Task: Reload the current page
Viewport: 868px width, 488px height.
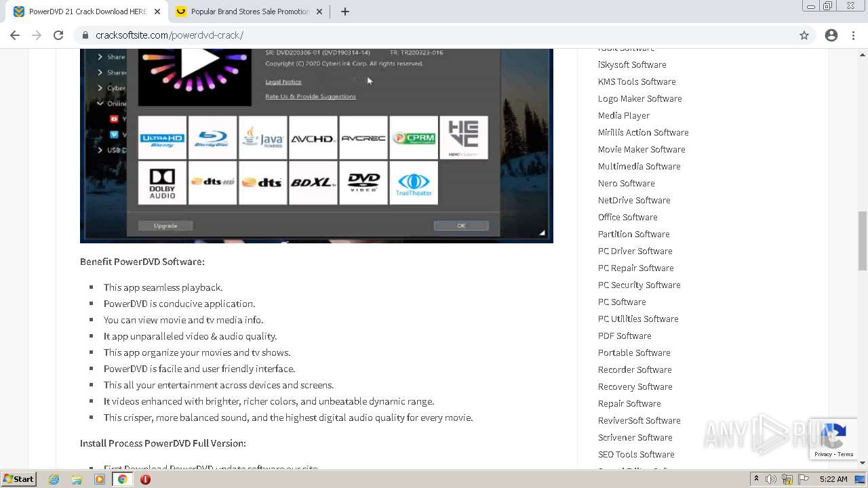Action: 58,35
